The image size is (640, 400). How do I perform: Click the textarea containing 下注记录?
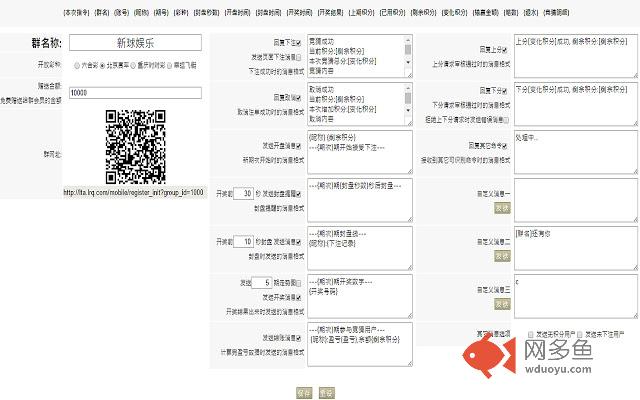click(360, 249)
